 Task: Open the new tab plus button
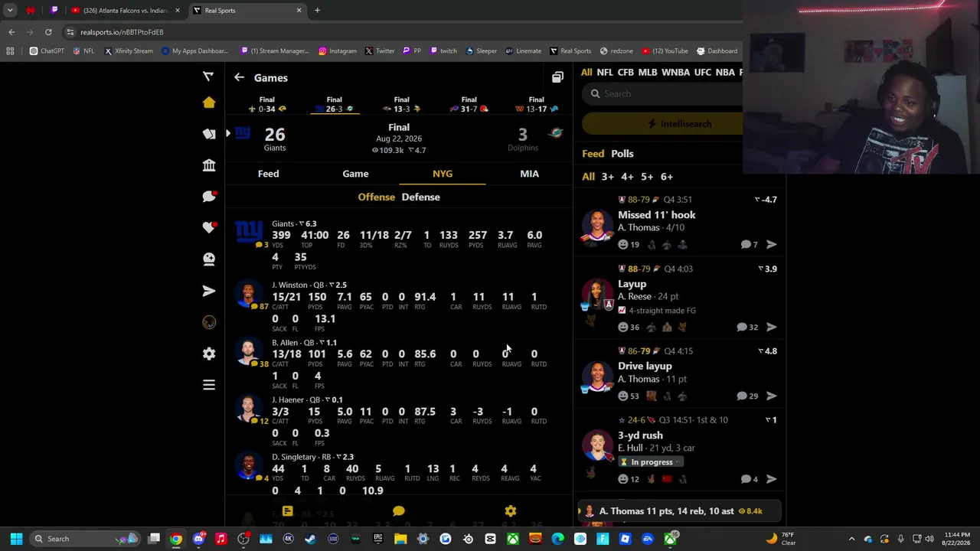tap(317, 11)
